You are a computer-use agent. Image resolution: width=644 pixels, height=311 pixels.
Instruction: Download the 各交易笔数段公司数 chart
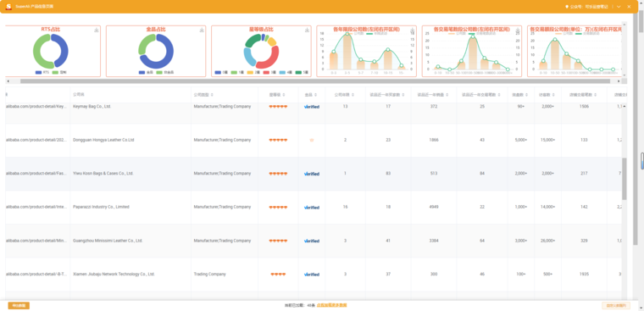[517, 30]
